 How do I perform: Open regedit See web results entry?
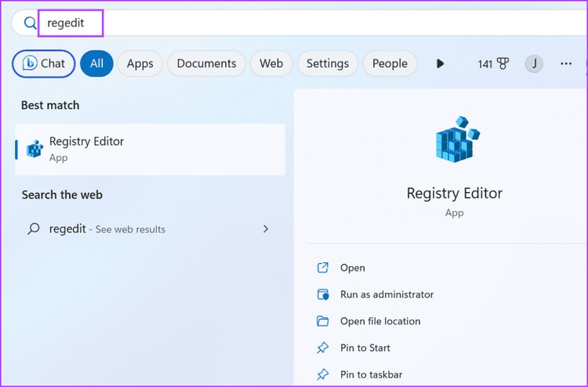[x=148, y=229]
